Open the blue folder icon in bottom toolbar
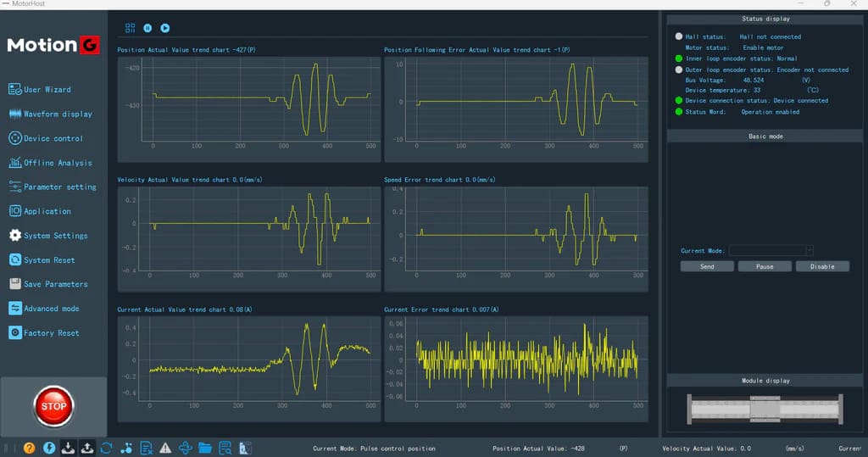Screen dimensions: 868x457 click(x=205, y=448)
